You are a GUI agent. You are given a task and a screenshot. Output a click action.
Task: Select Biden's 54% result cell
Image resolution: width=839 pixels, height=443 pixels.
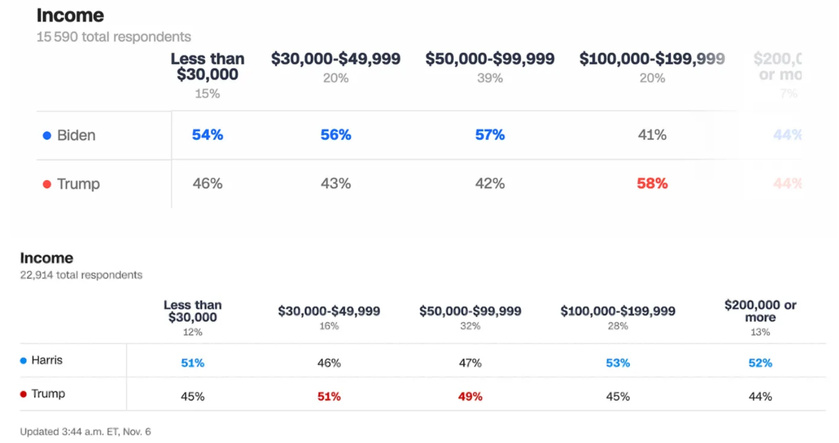coord(207,134)
